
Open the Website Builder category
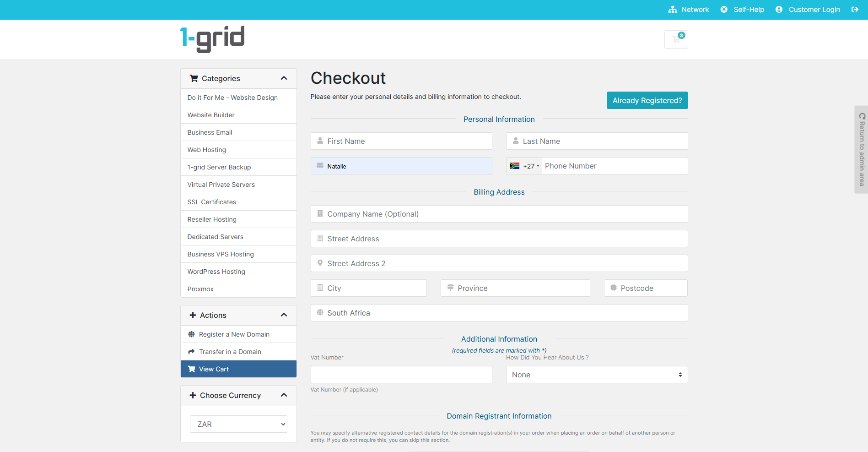(238, 115)
